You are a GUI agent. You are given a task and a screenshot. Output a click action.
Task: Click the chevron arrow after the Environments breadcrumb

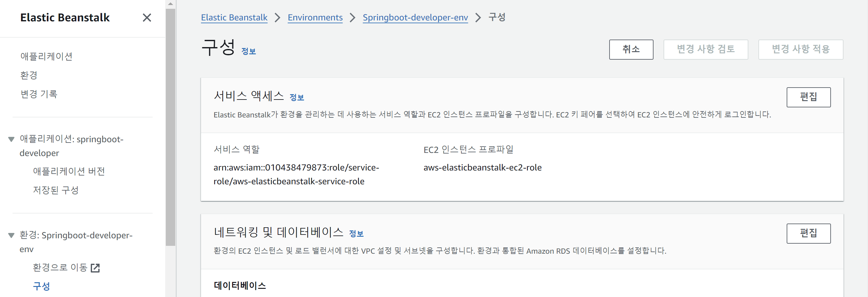pos(352,18)
